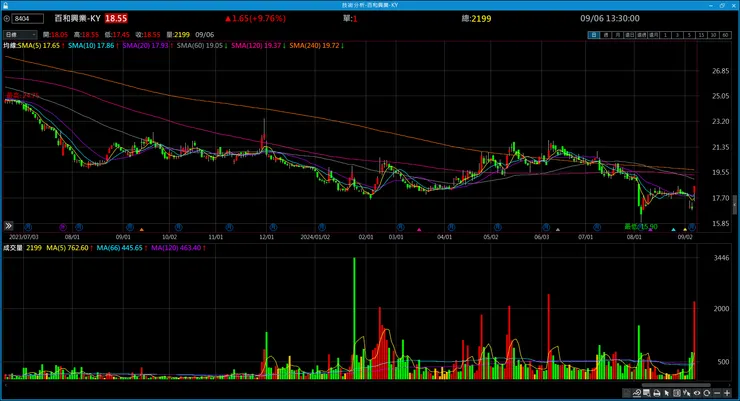Switch to the 30-minute period button
The image size is (740, 401).
tap(713, 35)
